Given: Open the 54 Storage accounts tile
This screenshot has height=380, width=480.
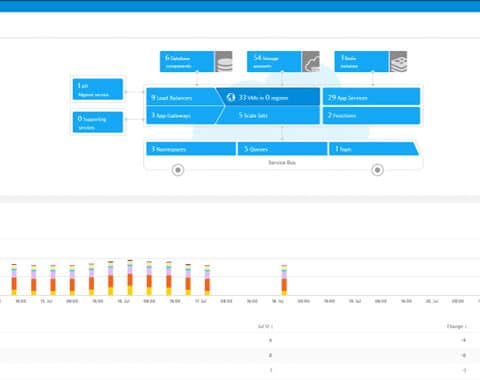Looking at the screenshot, I should tap(274, 61).
